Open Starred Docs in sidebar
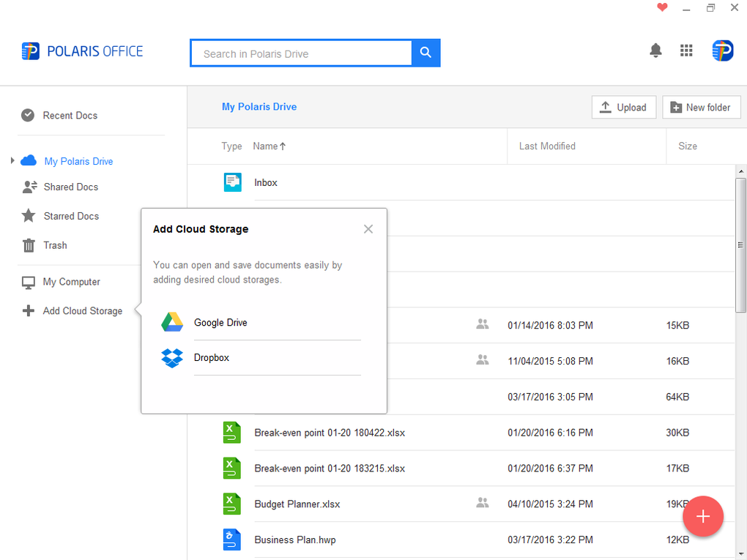 point(72,216)
